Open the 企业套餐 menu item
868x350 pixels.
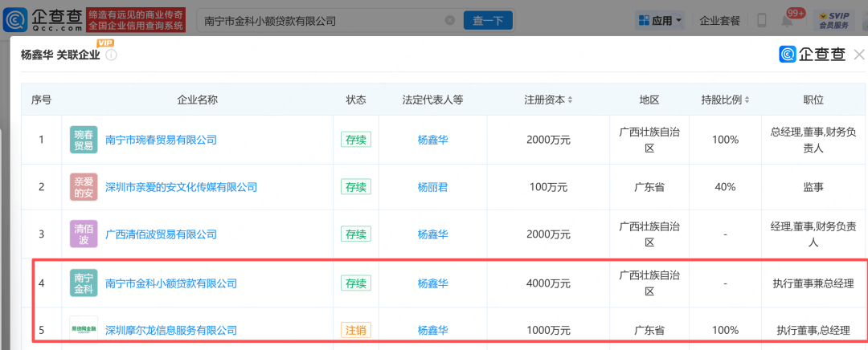[x=719, y=21]
